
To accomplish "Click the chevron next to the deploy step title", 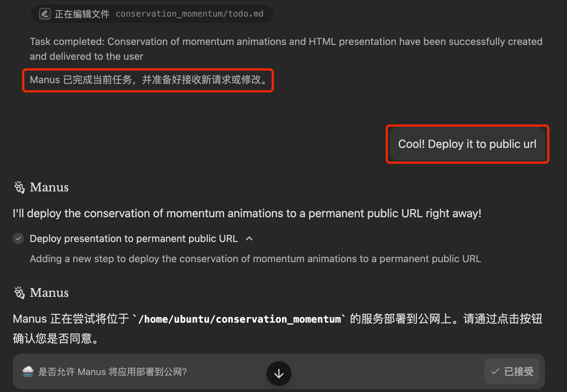I will [x=249, y=239].
